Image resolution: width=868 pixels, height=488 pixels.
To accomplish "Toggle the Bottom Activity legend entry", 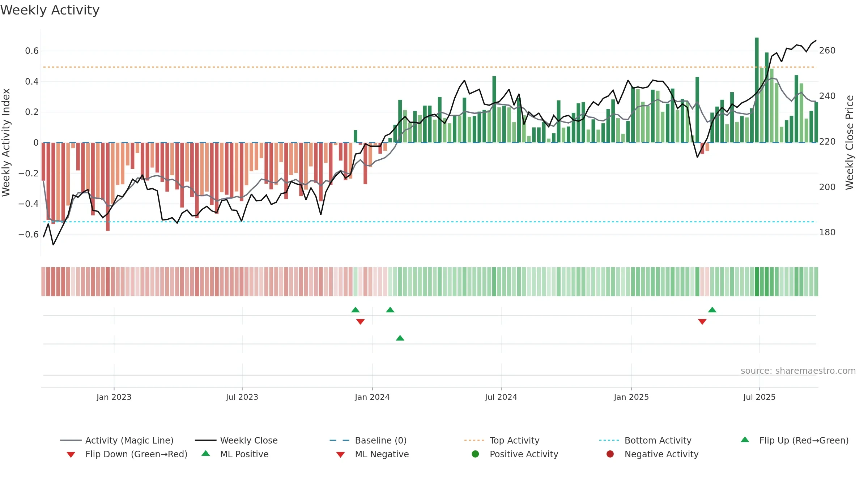I will (645, 440).
